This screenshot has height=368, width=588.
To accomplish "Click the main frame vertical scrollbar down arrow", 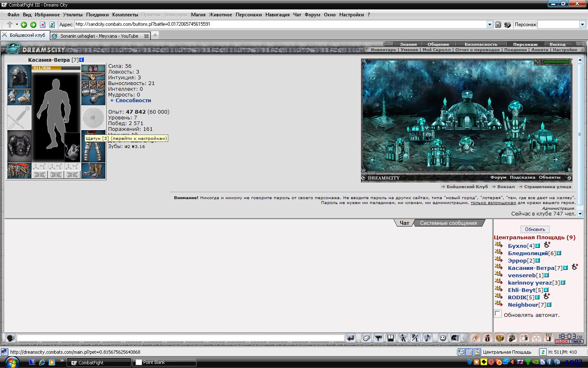I will tap(580, 213).
